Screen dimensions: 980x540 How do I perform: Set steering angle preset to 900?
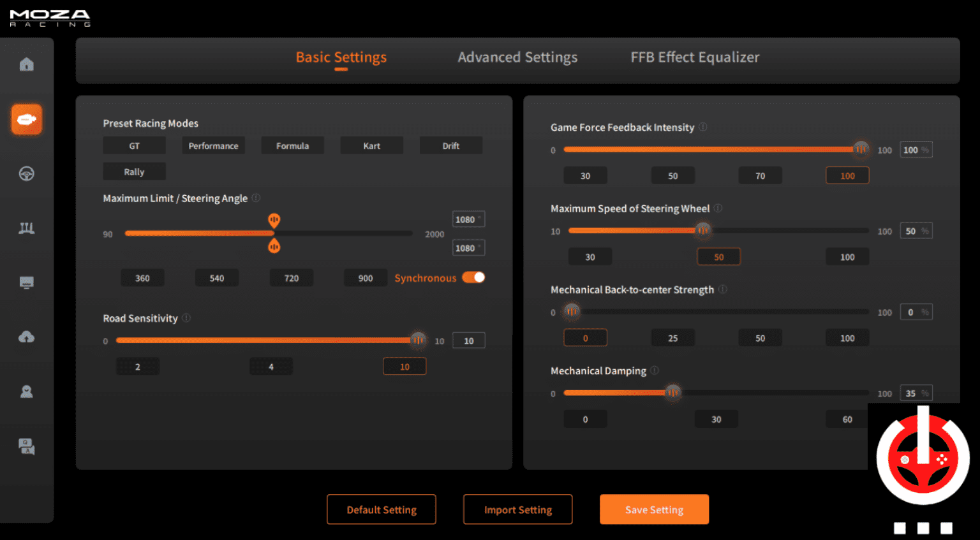[x=366, y=278]
